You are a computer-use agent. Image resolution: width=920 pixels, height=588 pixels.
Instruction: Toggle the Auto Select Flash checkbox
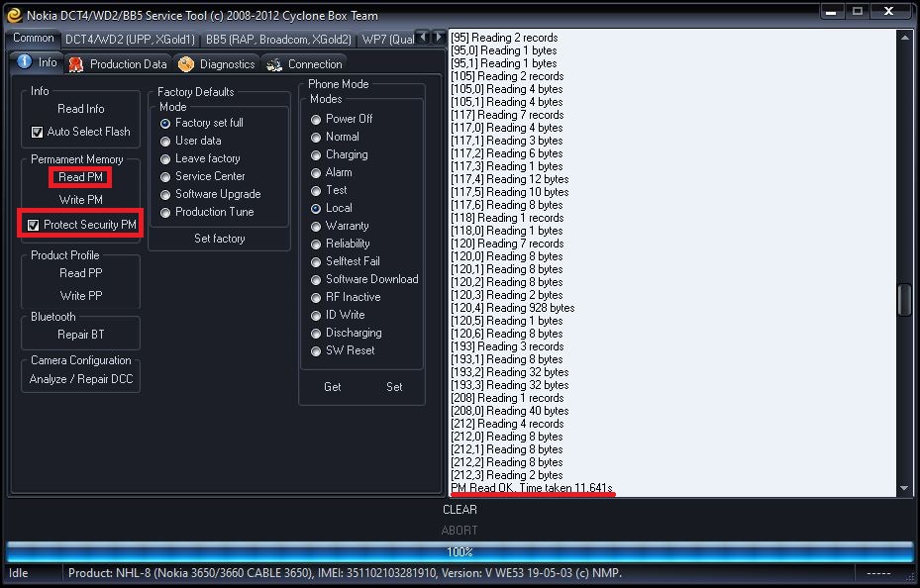coord(38,132)
